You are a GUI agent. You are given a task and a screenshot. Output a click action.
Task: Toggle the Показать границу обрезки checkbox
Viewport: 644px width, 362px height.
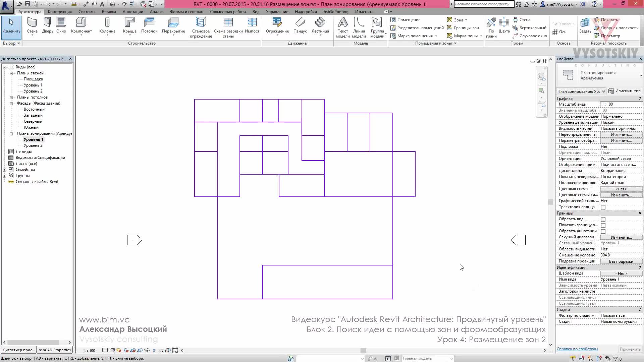pyautogui.click(x=603, y=225)
